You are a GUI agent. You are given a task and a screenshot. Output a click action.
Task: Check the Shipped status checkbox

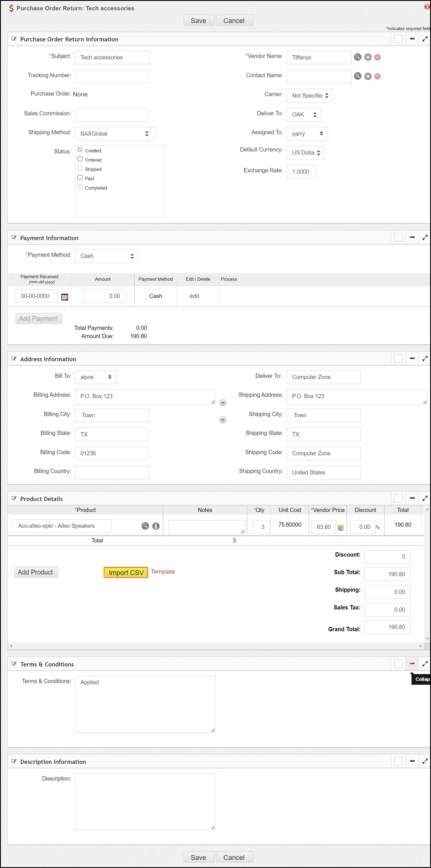pyautogui.click(x=80, y=168)
